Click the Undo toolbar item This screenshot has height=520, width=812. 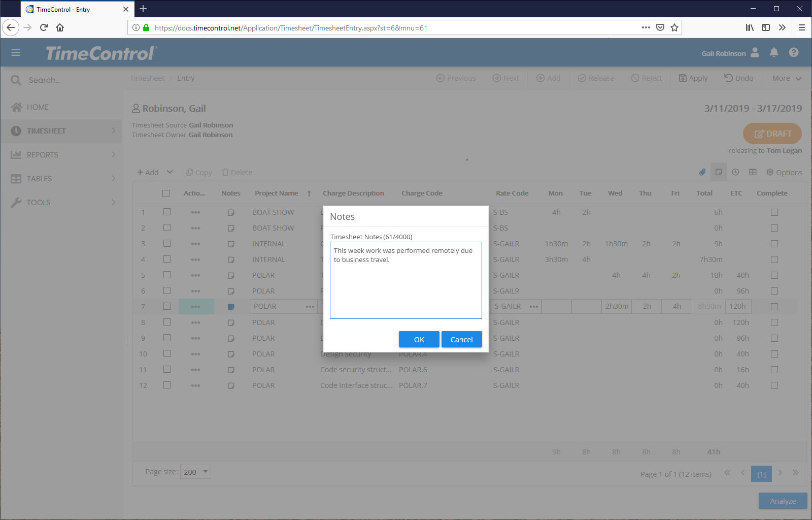click(738, 78)
